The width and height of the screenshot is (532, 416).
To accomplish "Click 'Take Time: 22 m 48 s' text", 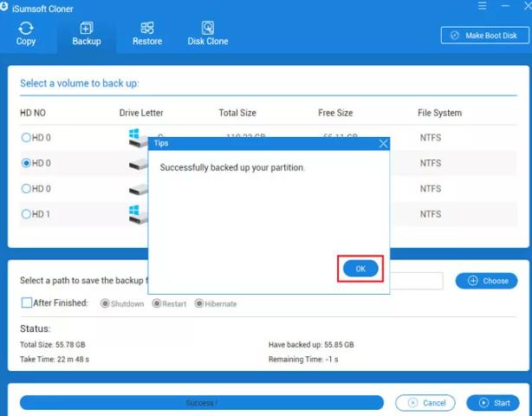I will pyautogui.click(x=55, y=359).
